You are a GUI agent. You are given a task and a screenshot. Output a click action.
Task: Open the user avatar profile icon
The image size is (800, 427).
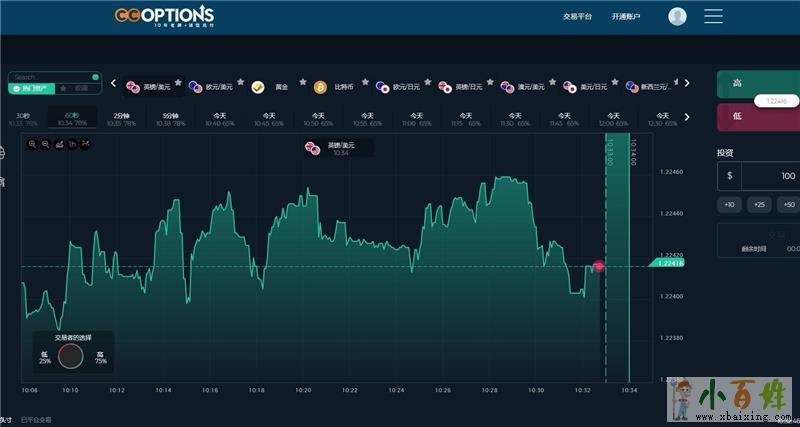click(677, 16)
